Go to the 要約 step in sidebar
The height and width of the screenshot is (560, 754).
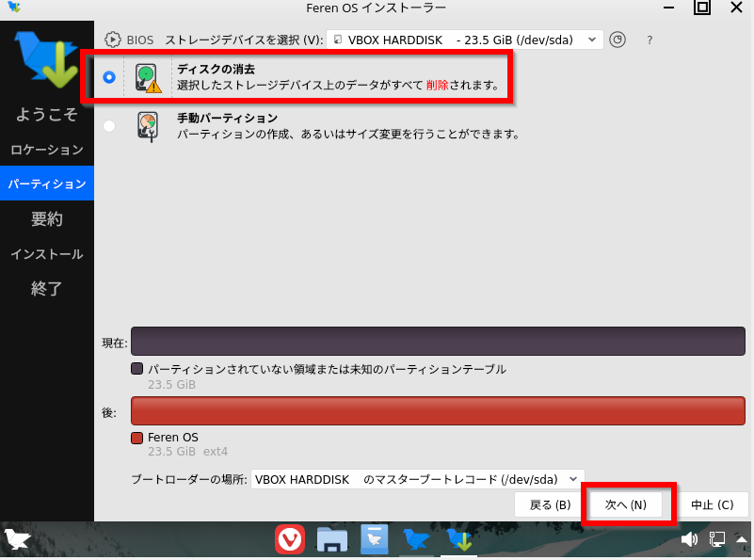pyautogui.click(x=47, y=219)
